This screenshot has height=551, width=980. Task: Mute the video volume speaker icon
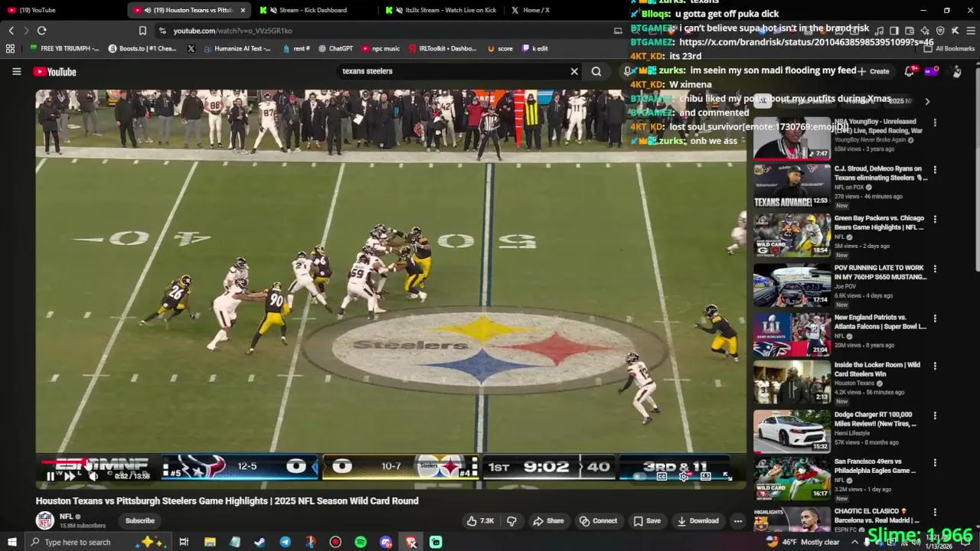93,476
